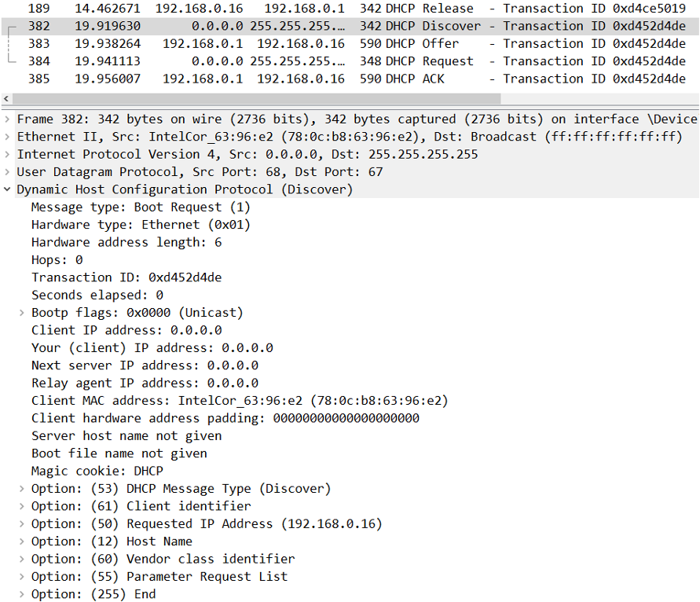Expand the Ethernet II section

click(x=7, y=137)
